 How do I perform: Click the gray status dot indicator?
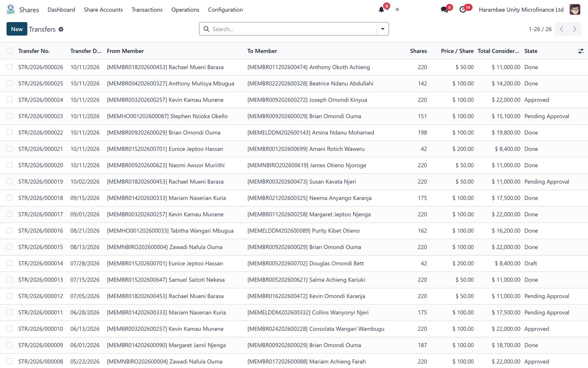397,10
